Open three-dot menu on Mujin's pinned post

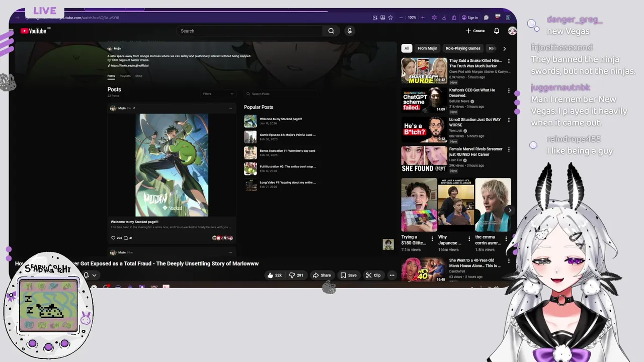click(230, 108)
